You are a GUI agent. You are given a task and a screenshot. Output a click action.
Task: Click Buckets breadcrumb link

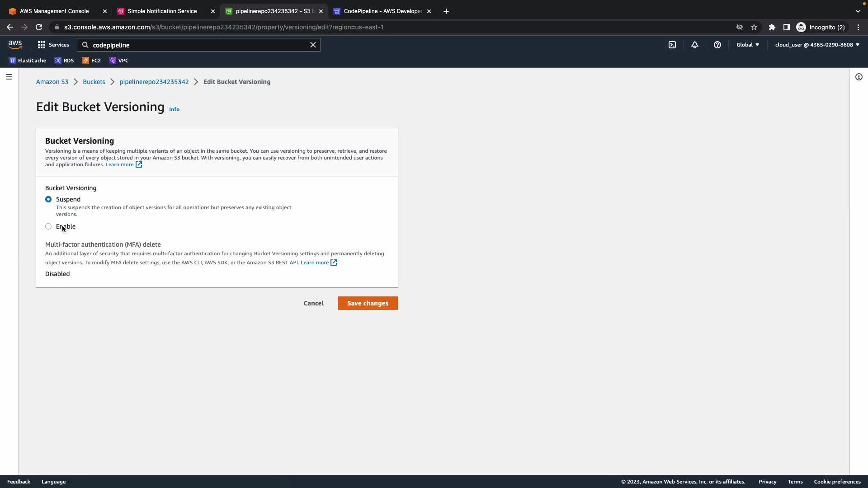[94, 82]
